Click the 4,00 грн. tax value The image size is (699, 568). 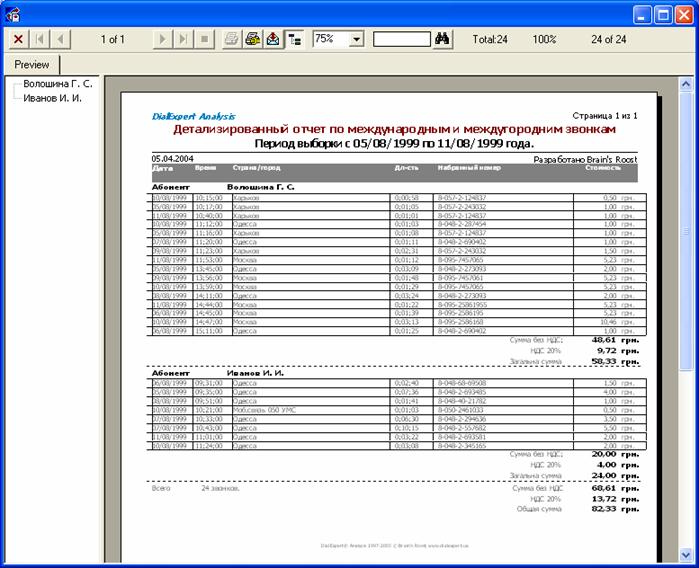pyautogui.click(x=618, y=465)
